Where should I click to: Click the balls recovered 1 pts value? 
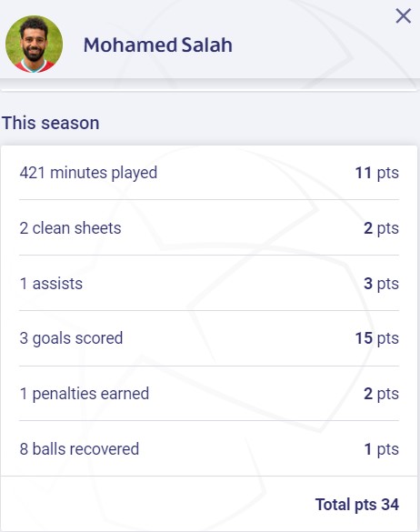point(381,449)
